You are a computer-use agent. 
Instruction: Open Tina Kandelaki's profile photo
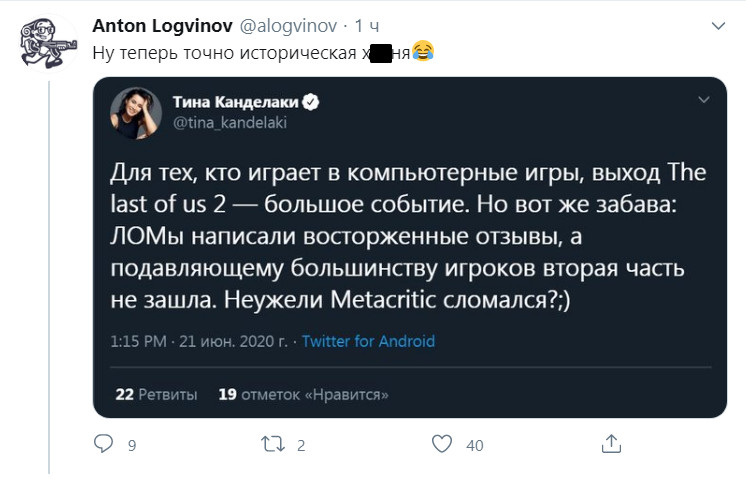(136, 113)
